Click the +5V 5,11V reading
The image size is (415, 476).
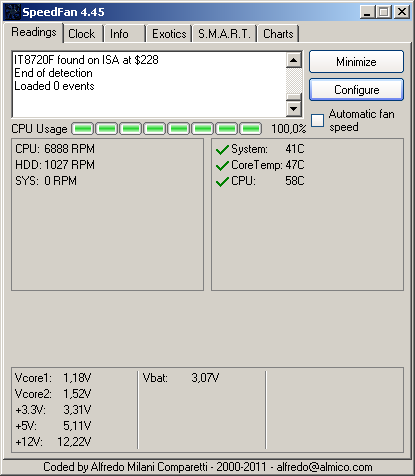click(x=53, y=426)
